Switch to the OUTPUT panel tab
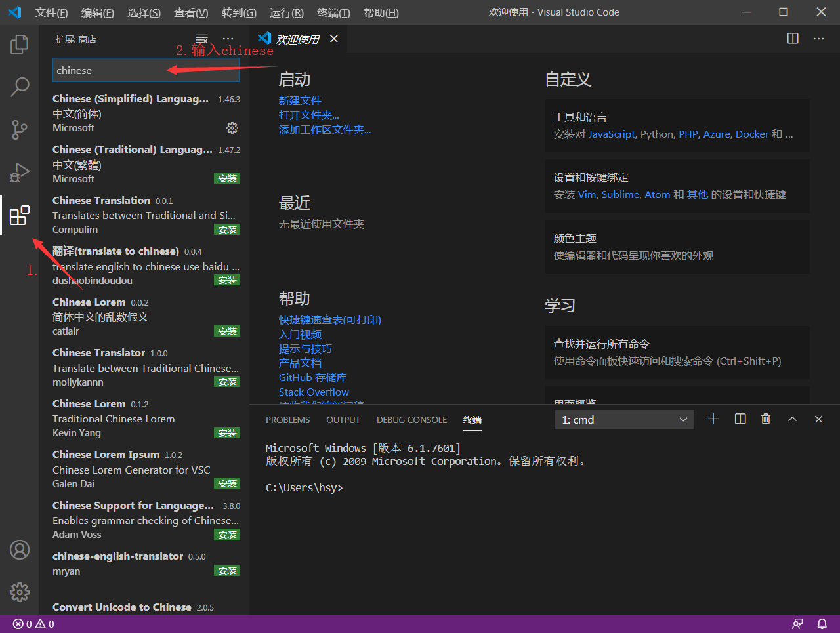This screenshot has height=633, width=840. [343, 420]
